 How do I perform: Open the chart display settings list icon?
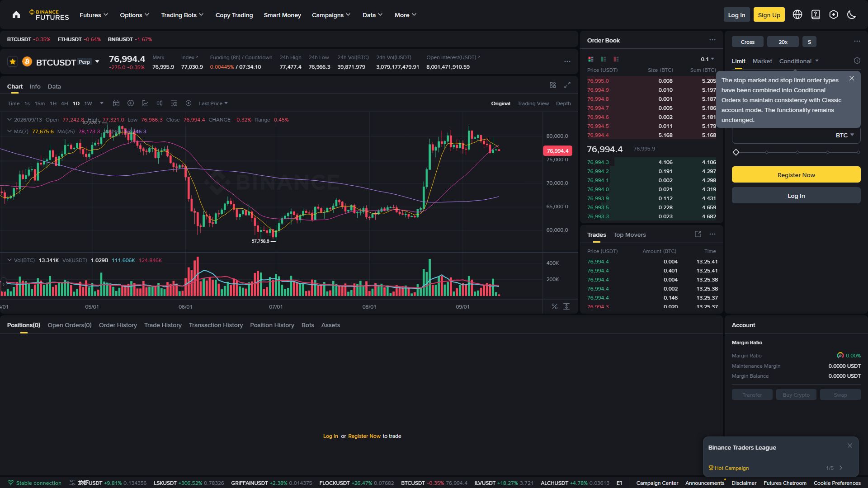174,103
